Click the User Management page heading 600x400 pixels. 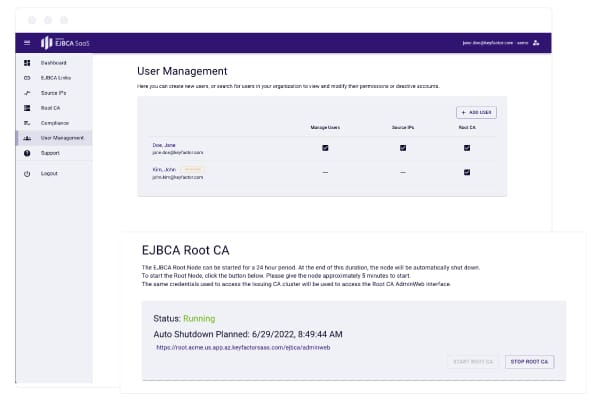coord(182,71)
